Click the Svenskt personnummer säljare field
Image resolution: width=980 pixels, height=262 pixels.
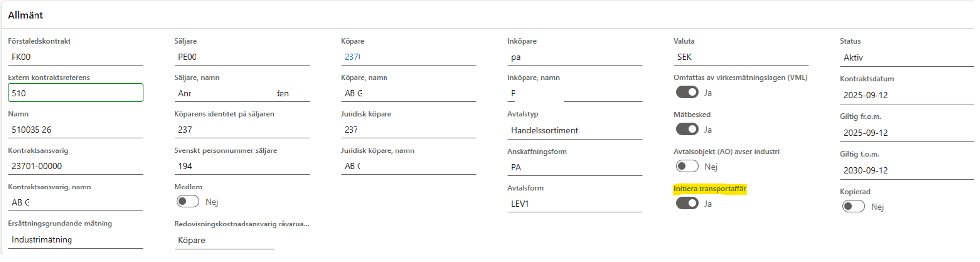(242, 166)
